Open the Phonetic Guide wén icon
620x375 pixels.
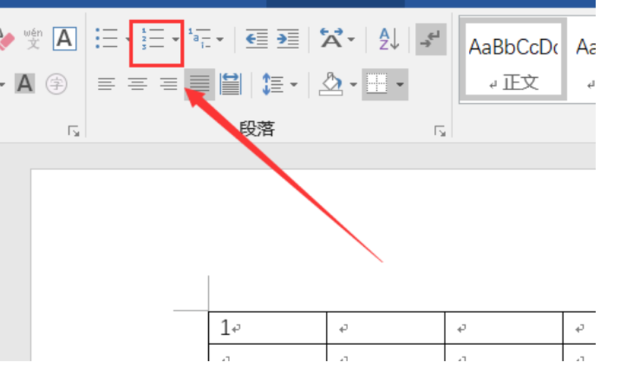[x=33, y=39]
